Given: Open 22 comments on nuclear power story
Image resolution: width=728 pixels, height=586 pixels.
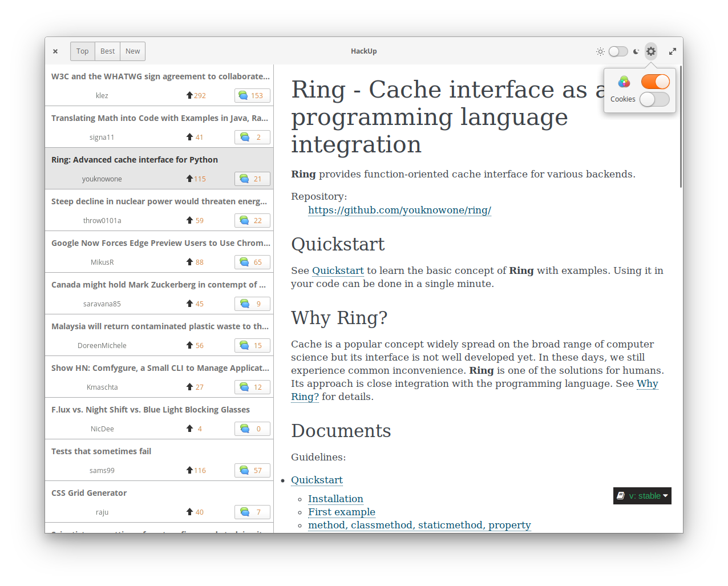Looking at the screenshot, I should click(x=252, y=220).
